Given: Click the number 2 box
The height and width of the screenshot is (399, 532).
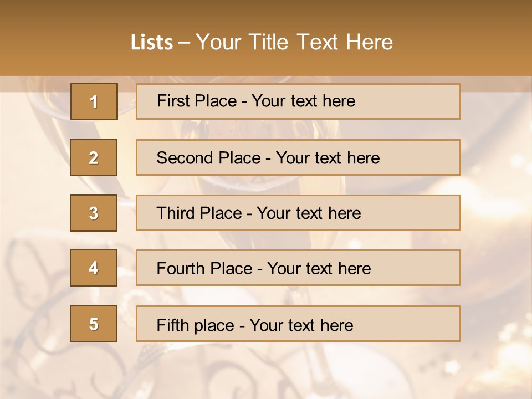Looking at the screenshot, I should (94, 157).
